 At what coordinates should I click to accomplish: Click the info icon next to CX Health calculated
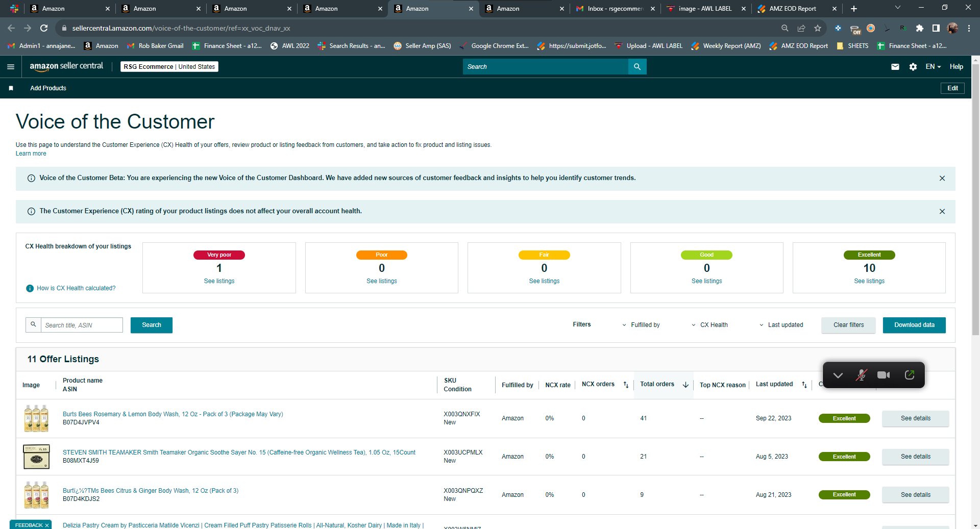pyautogui.click(x=30, y=289)
